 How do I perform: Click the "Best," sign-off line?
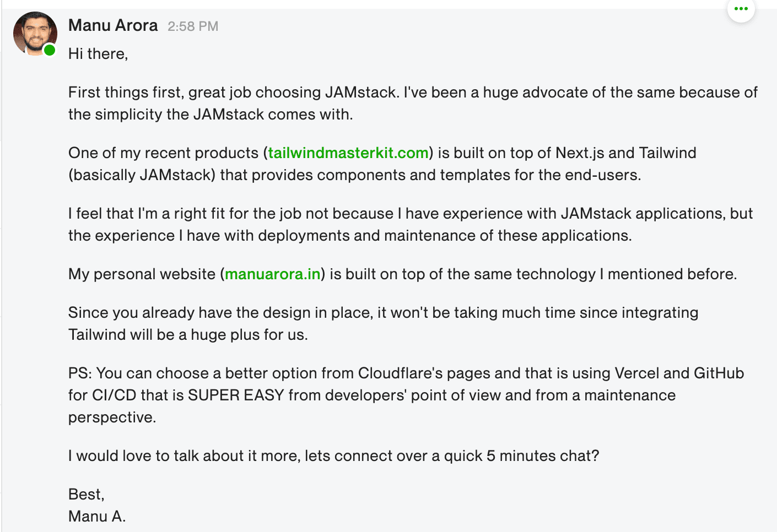(87, 494)
